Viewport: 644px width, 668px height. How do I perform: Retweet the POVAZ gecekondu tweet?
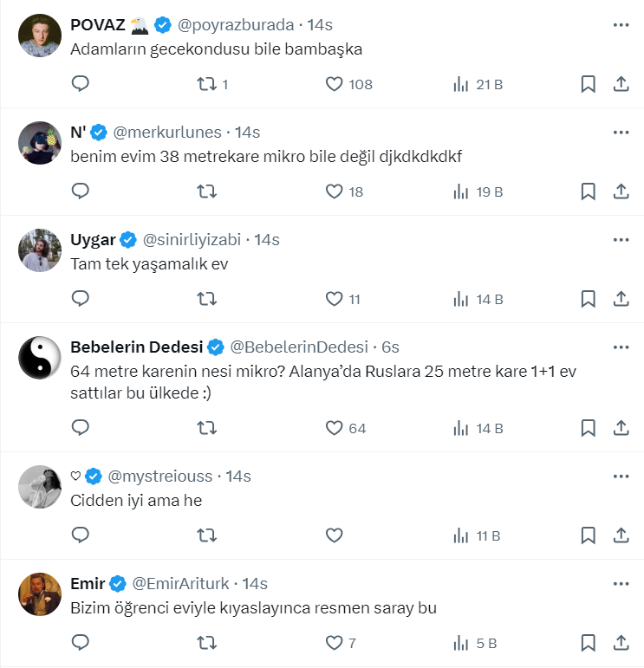click(207, 84)
